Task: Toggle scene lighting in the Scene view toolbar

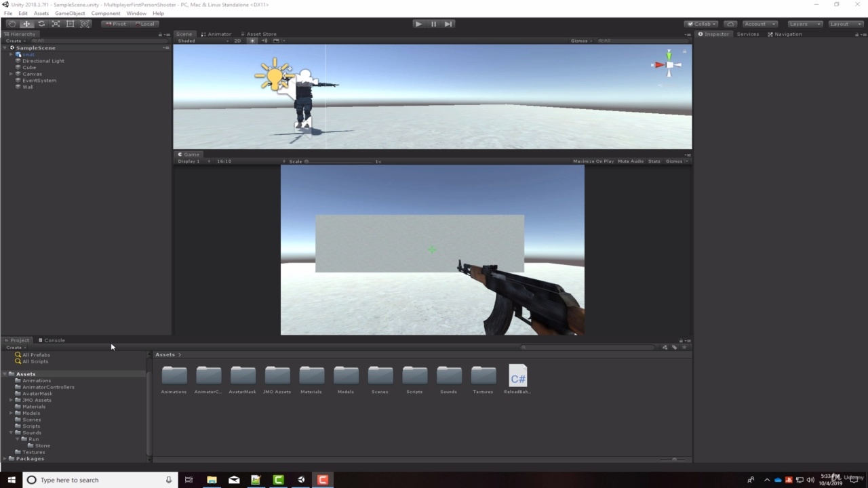Action: [x=252, y=41]
